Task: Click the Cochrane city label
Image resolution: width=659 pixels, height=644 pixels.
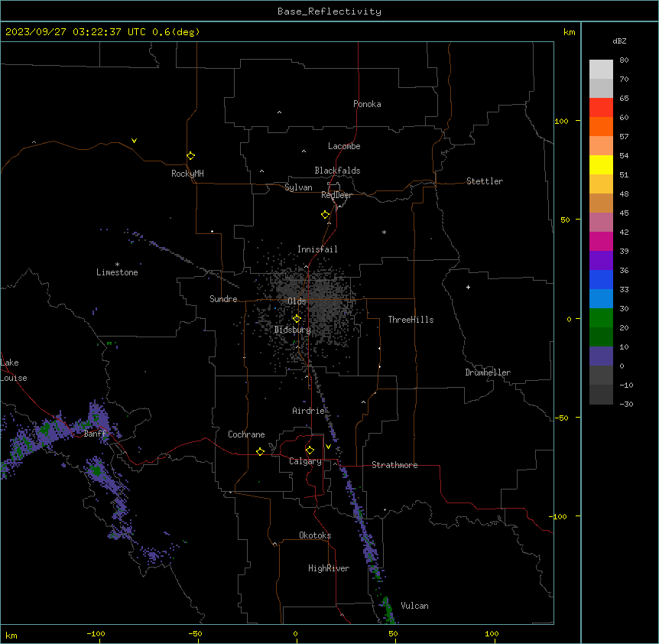Action: point(246,434)
